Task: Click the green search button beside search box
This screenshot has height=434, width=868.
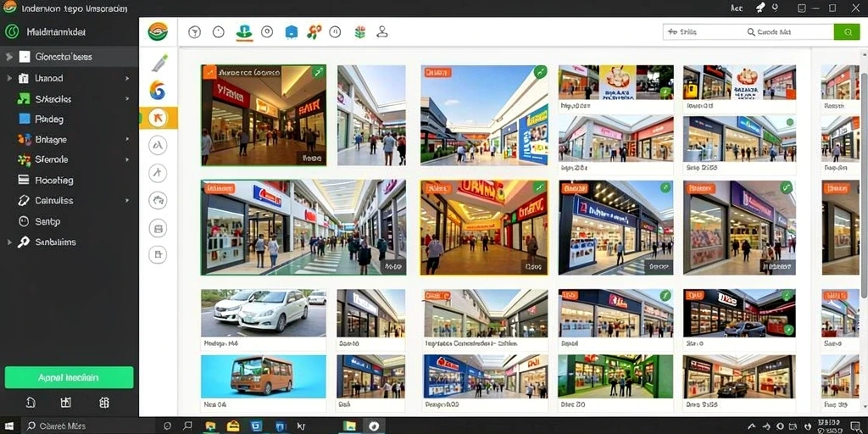Action: (848, 32)
